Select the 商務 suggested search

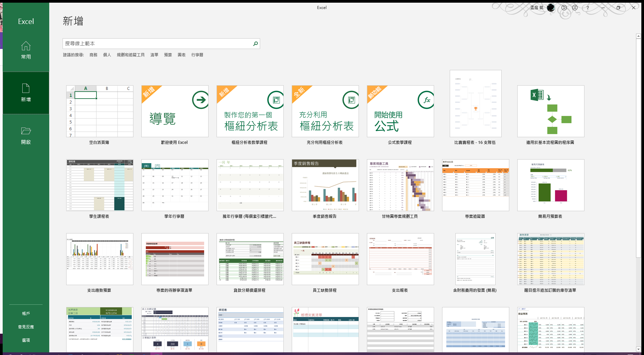(x=93, y=55)
